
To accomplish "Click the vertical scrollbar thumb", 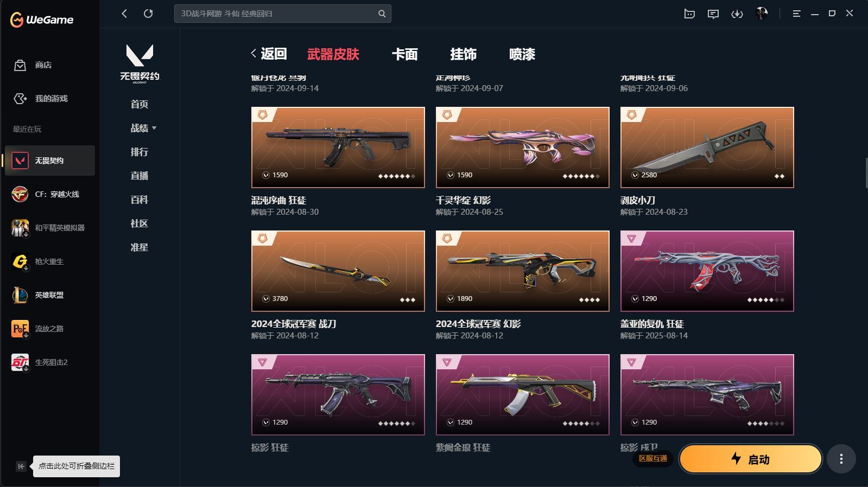I will pyautogui.click(x=866, y=174).
